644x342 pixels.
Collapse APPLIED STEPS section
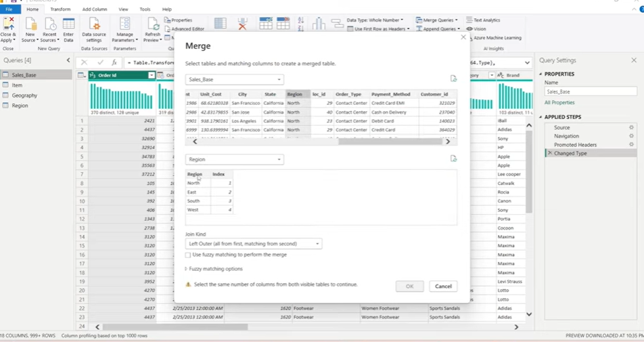coord(540,116)
